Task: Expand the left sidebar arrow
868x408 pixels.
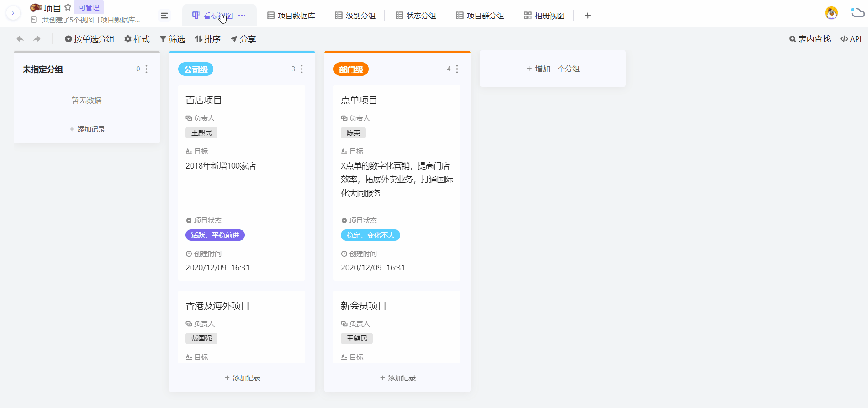Action: point(13,13)
